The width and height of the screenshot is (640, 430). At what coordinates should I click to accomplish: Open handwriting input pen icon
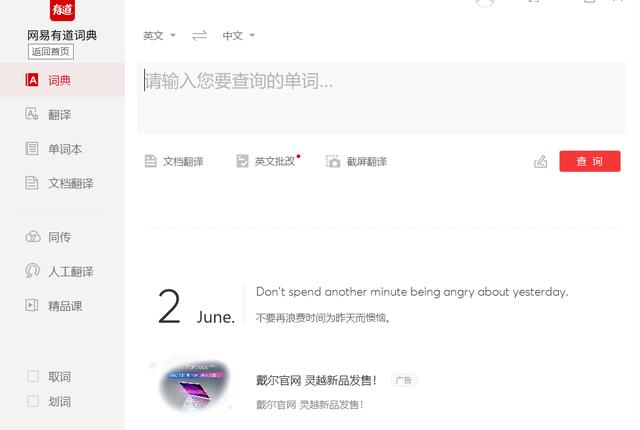(x=540, y=162)
